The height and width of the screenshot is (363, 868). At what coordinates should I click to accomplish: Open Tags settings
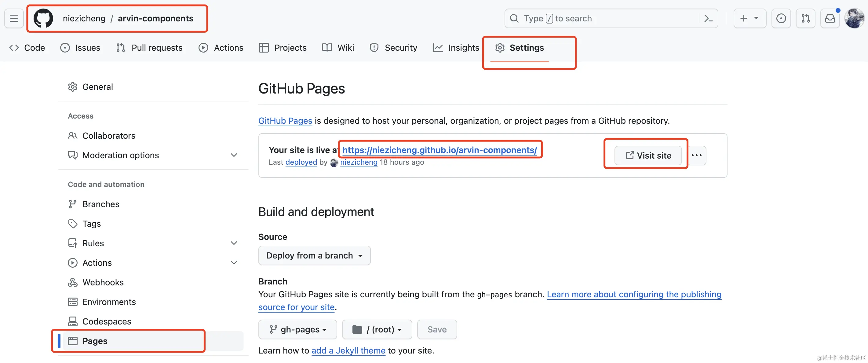pos(153,224)
